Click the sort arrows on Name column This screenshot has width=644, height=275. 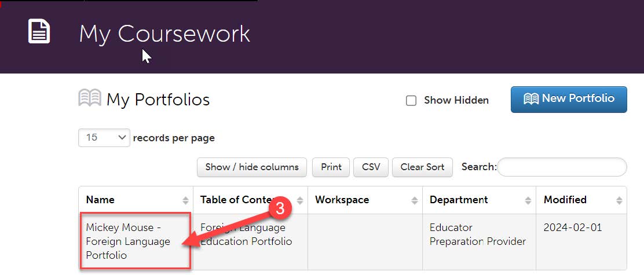186,200
